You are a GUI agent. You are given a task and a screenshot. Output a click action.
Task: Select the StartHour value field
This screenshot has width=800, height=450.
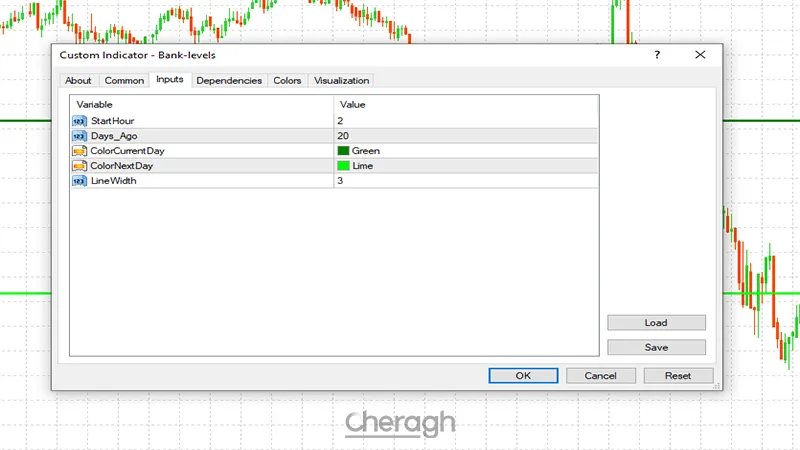(x=465, y=120)
